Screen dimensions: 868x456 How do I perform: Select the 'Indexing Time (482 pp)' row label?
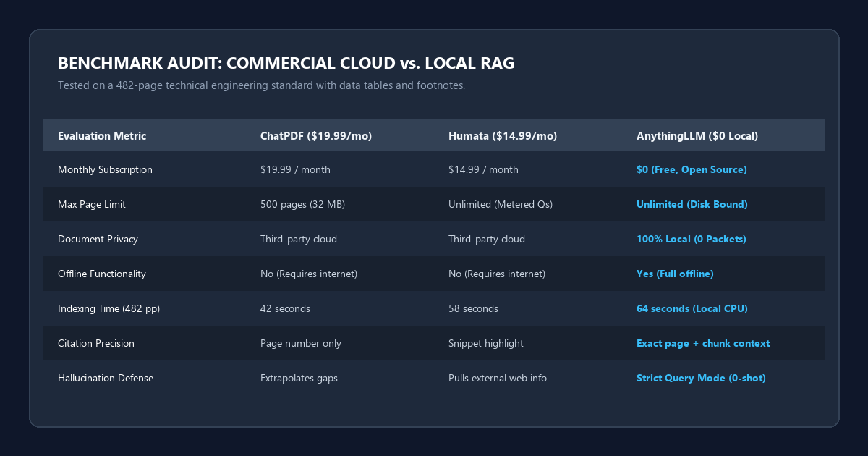pyautogui.click(x=109, y=308)
